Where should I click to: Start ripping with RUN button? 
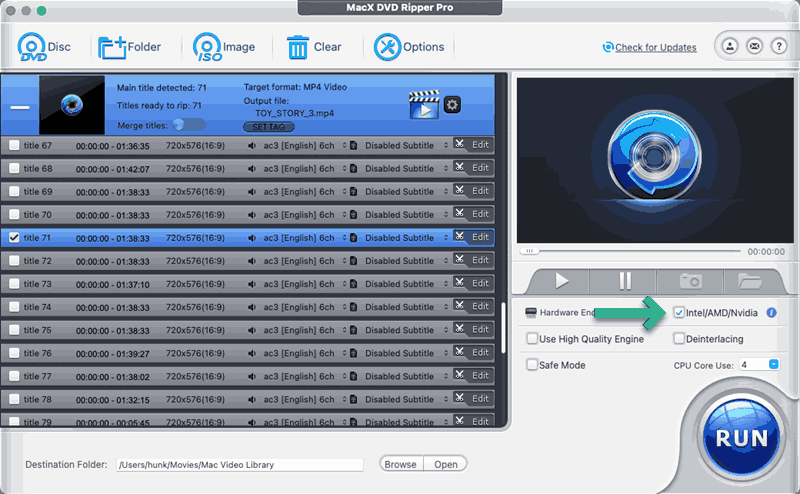741,438
